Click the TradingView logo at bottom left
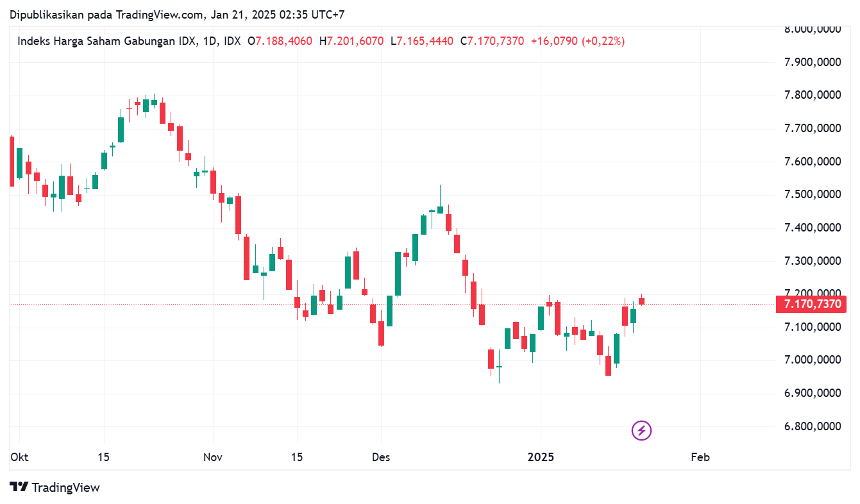The width and height of the screenshot is (860, 504). coord(55,487)
